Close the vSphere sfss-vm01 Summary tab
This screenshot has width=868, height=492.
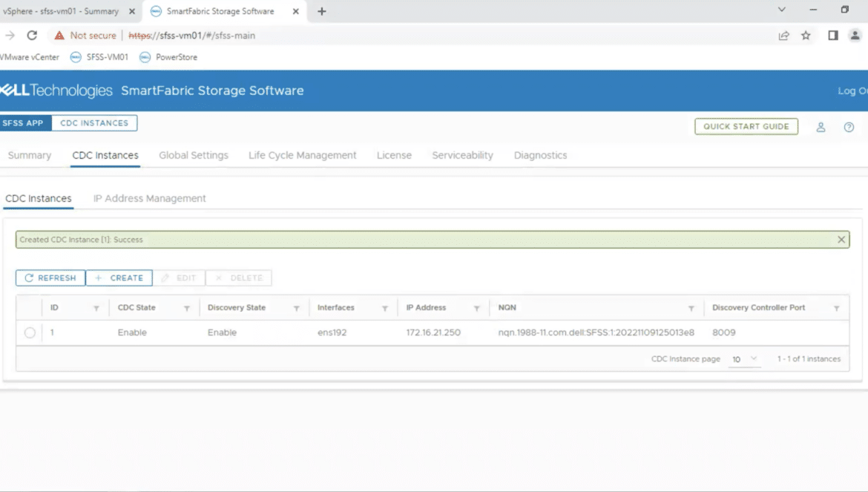[132, 11]
